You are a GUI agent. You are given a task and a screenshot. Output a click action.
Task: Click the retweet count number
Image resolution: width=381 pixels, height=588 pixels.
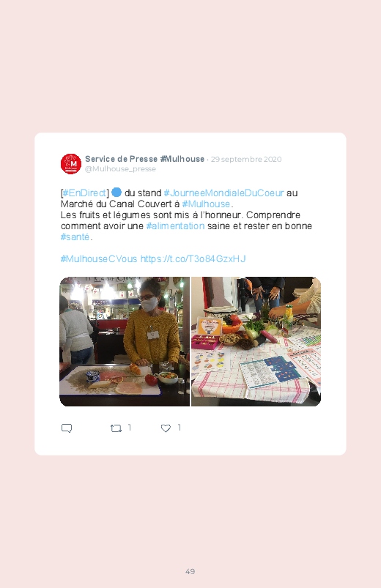click(x=130, y=428)
